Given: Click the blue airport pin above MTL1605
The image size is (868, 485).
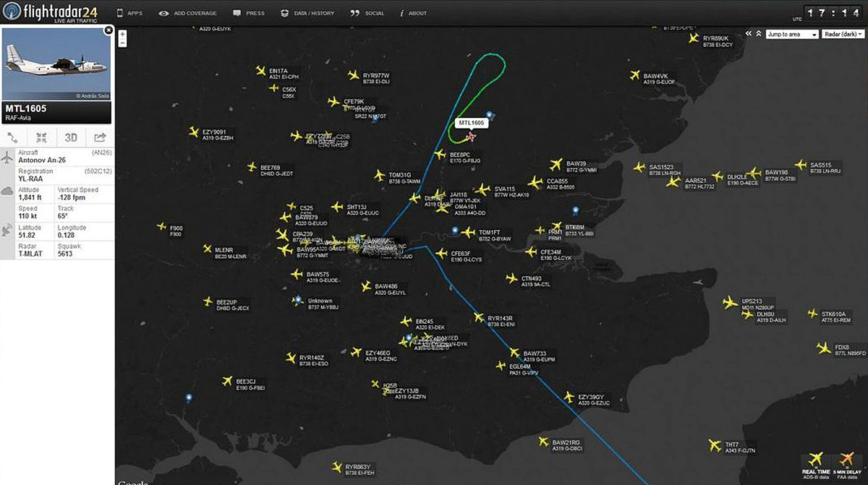Looking at the screenshot, I should coord(490,115).
